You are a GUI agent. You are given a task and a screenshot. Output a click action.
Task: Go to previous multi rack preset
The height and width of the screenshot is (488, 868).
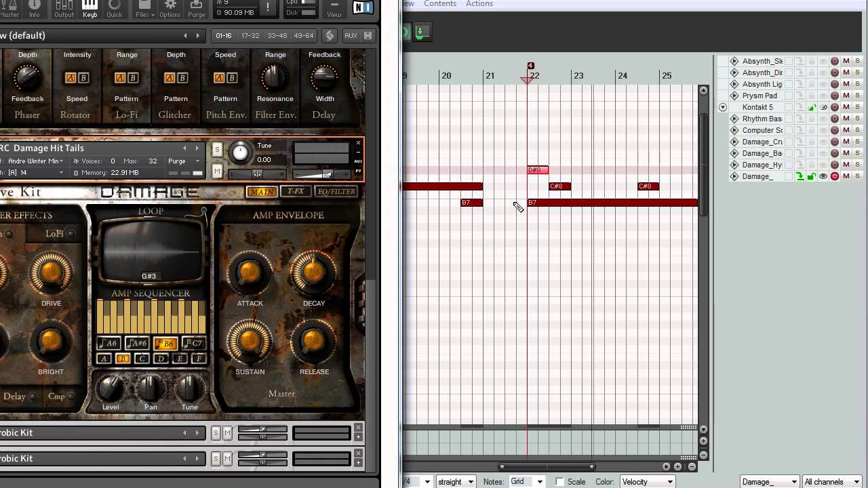click(x=185, y=35)
